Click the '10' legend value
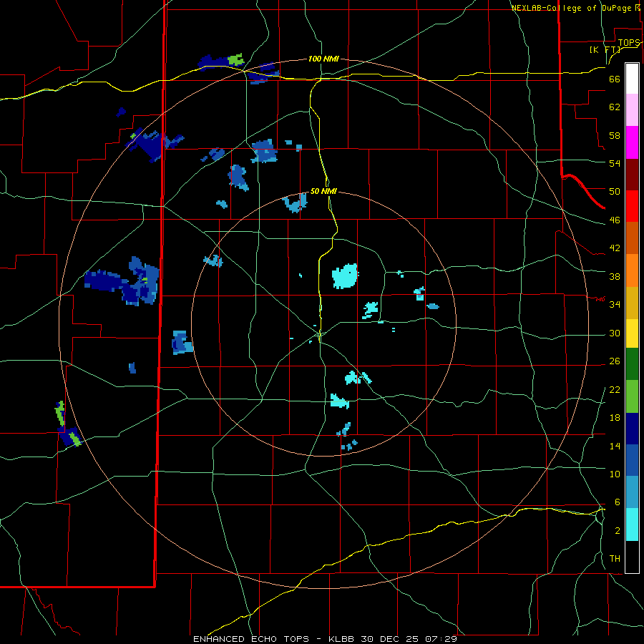 click(x=615, y=474)
